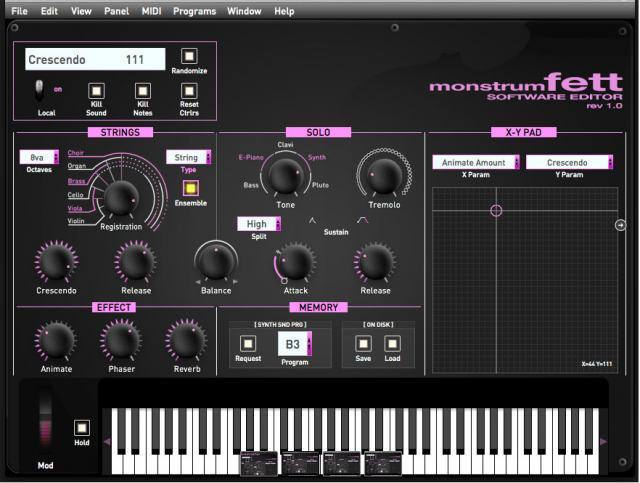This screenshot has height=483, width=640.
Task: Open the Window menu
Action: coord(244,11)
